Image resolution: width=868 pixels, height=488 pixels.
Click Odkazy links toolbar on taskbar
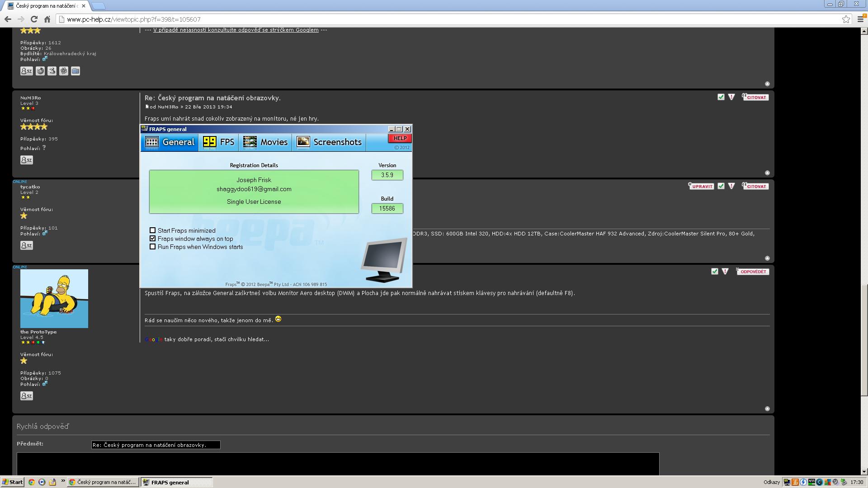pyautogui.click(x=771, y=482)
